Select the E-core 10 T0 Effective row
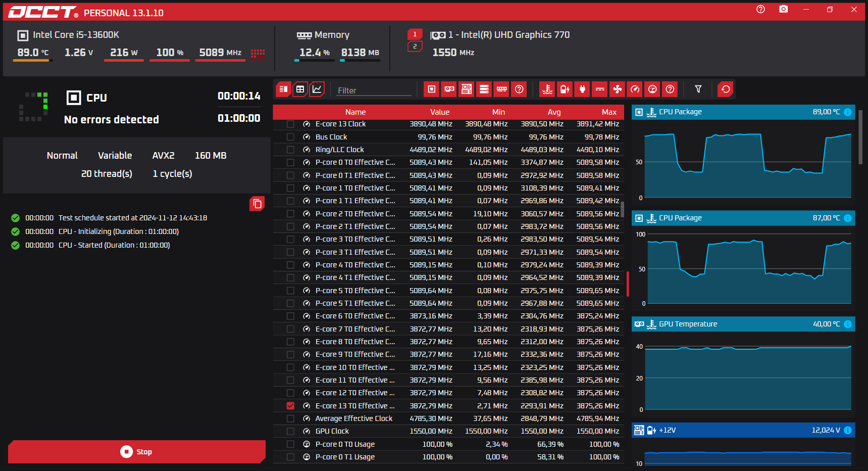868x471 pixels. click(448, 367)
